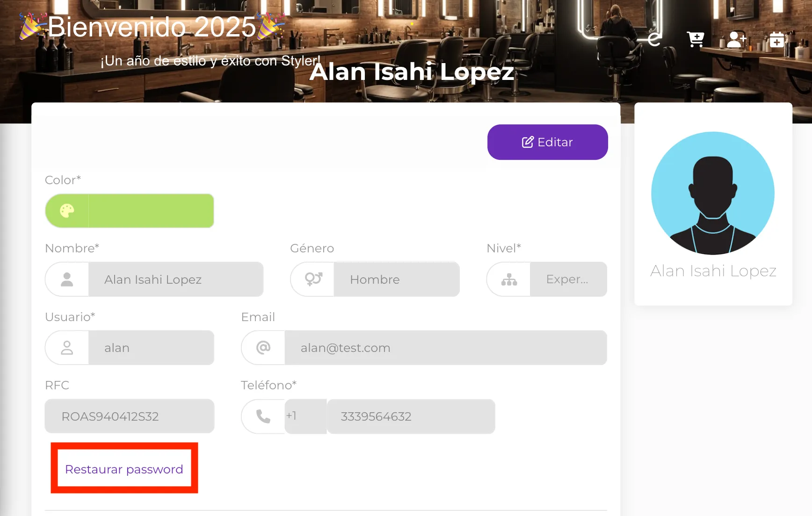The width and height of the screenshot is (812, 516).
Task: Click the RFC input field
Action: (x=130, y=416)
